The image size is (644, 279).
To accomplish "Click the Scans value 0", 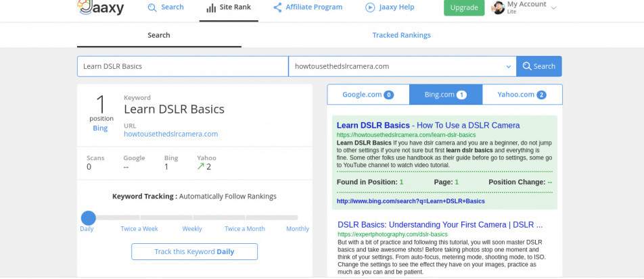I will pos(89,167).
